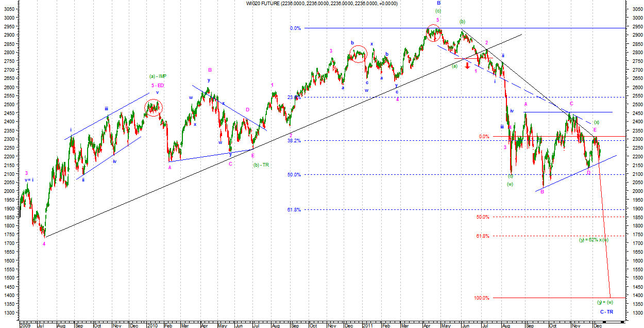The width and height of the screenshot is (644, 328).
Task: Click the 3050 price axis value
Action: pos(636,8)
